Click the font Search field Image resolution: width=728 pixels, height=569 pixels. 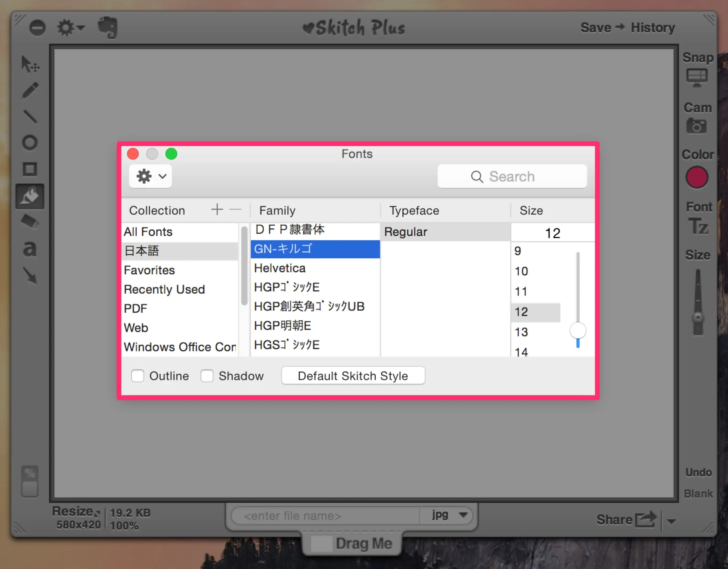[x=512, y=176]
